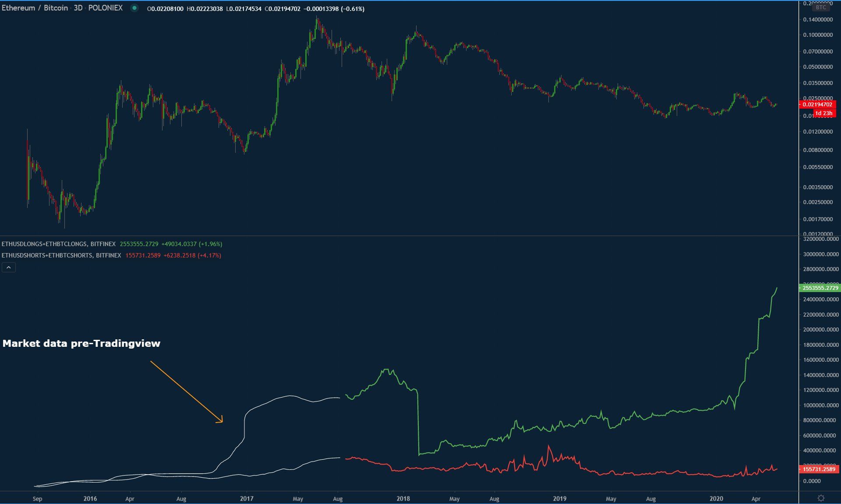841x504 pixels.
Task: Click the 1d 23h countdown label
Action: (x=823, y=113)
